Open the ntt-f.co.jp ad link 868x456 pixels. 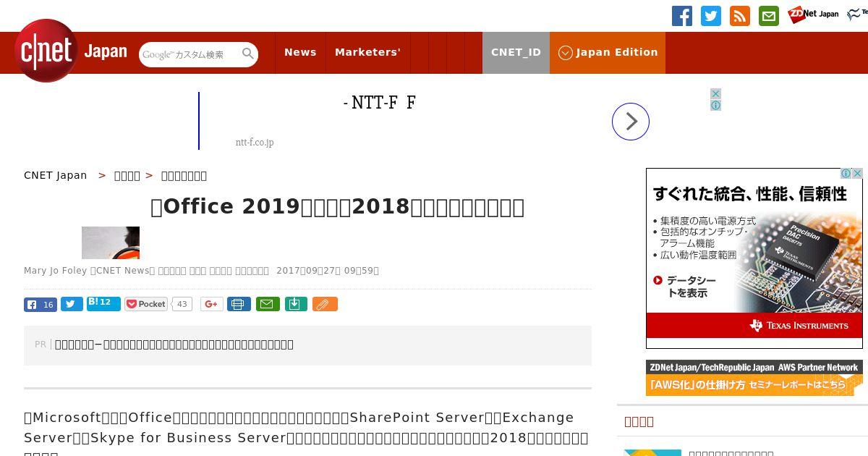255,142
